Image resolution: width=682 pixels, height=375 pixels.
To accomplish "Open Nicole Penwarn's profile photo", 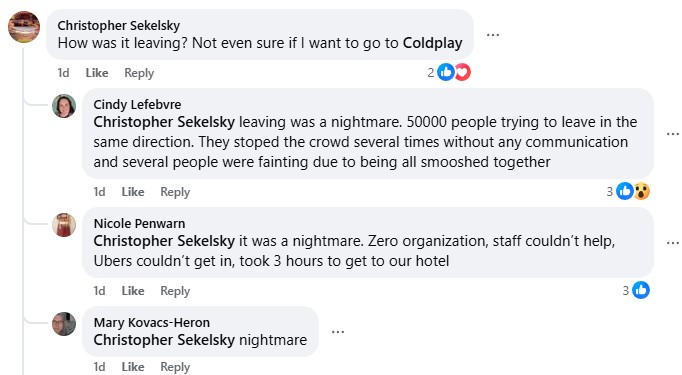I will click(64, 225).
